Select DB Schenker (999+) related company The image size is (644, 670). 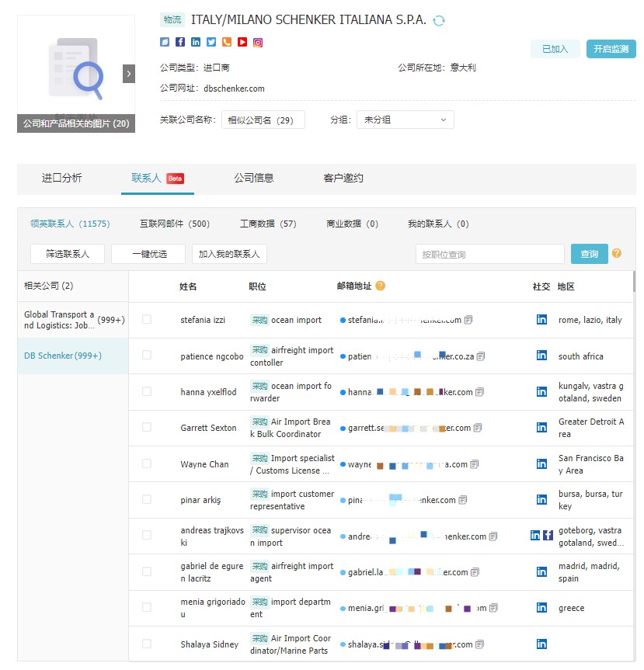tap(73, 356)
